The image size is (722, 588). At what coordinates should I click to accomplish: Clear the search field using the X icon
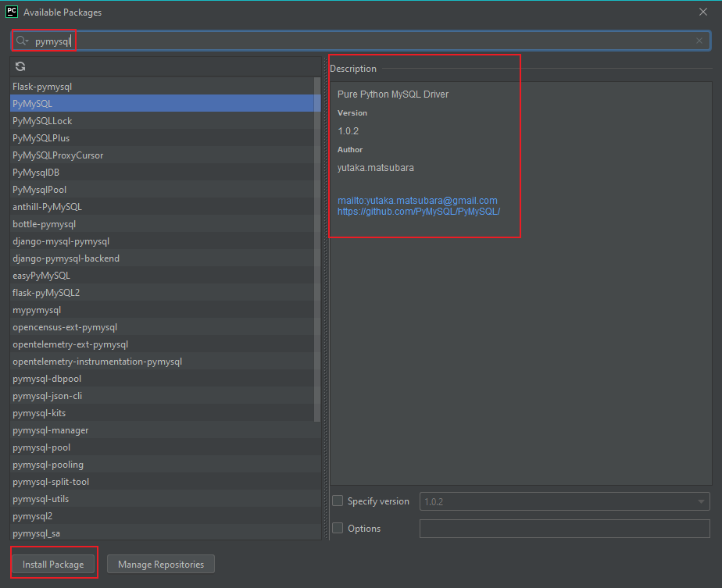point(699,41)
